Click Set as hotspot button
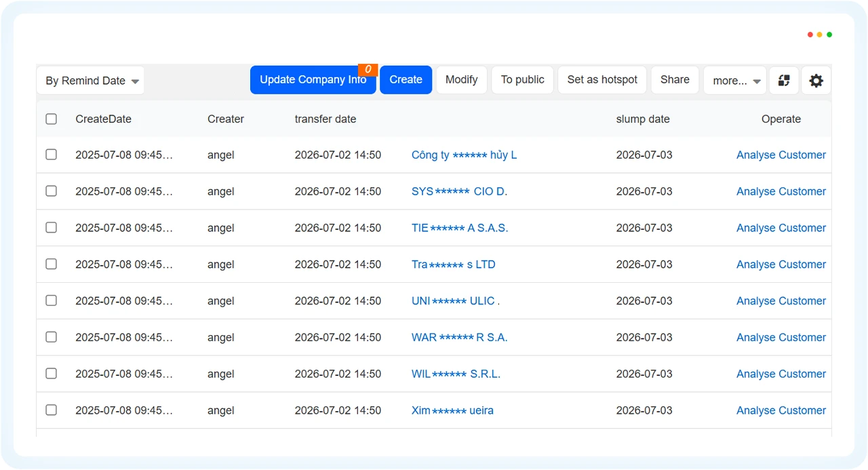 (602, 80)
